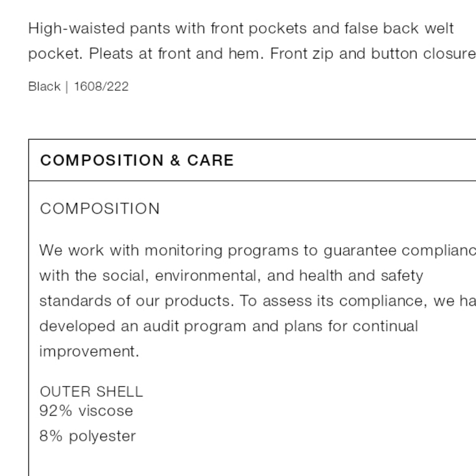Click the 92% viscose text
Viewport: 476px width, 476px height.
[x=86, y=411]
